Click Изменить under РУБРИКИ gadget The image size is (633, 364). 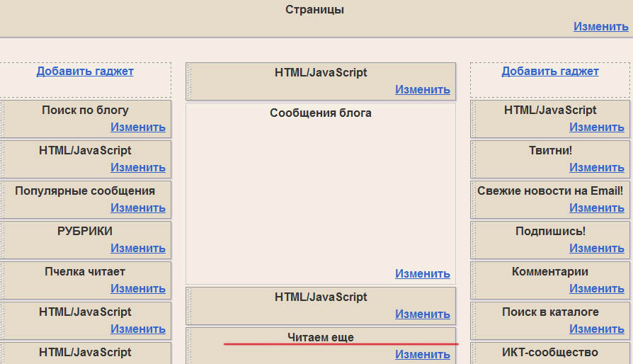tap(137, 249)
